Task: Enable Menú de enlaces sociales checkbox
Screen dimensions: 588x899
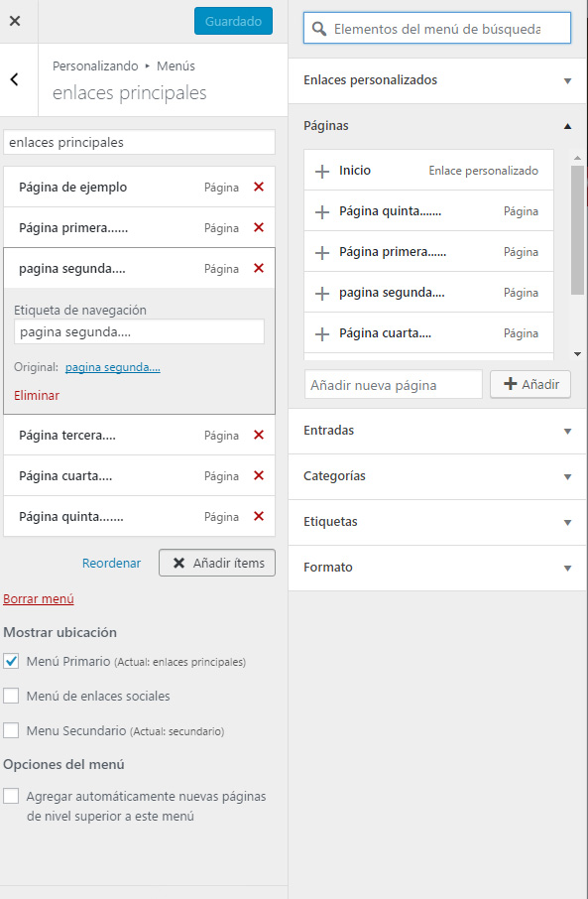Action: 11,696
